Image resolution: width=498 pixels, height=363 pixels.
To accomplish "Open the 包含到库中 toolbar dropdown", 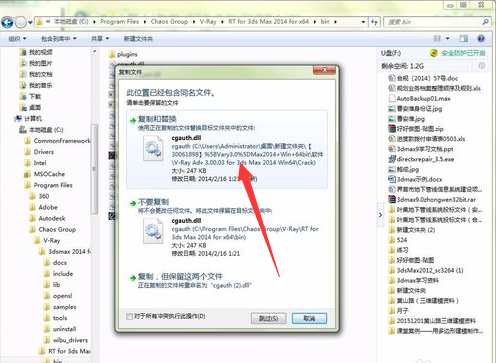I will [x=59, y=39].
